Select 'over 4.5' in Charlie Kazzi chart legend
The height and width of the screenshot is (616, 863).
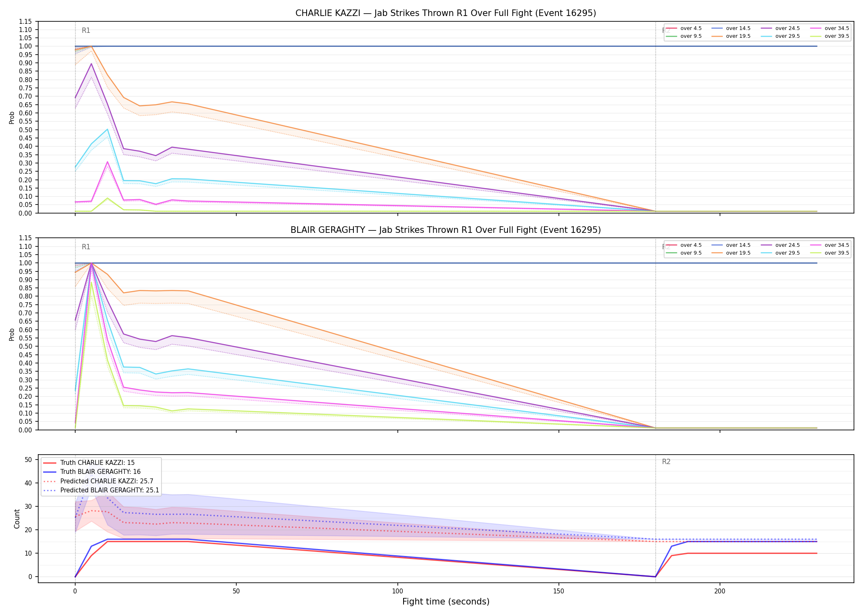pyautogui.click(x=684, y=28)
